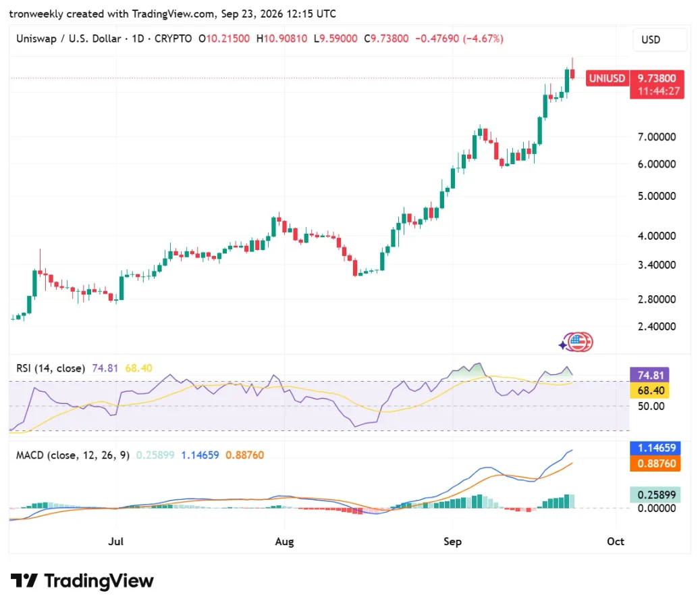Click the change value −0.47690 (−4.67%)
This screenshot has height=608, width=700.
tap(460, 39)
